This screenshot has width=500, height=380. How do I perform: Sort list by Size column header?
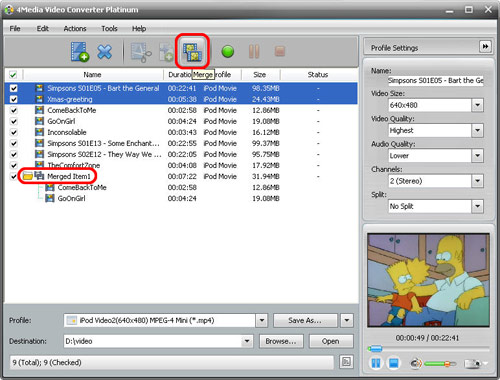point(260,74)
